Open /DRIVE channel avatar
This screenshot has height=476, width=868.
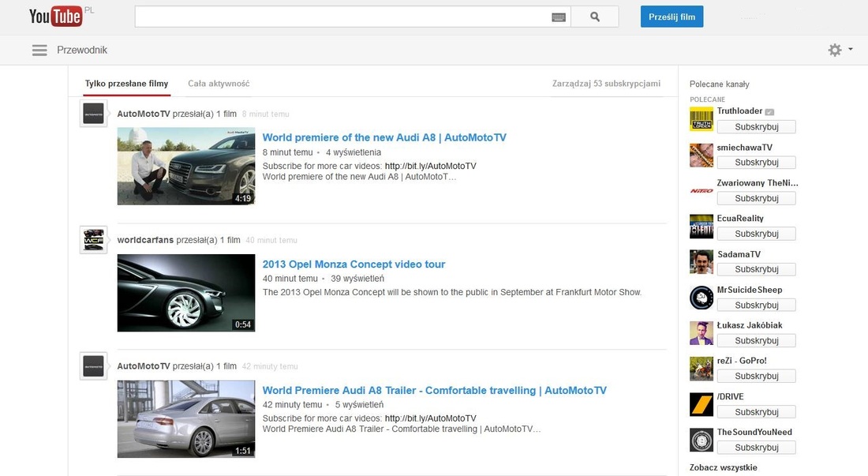pos(702,405)
